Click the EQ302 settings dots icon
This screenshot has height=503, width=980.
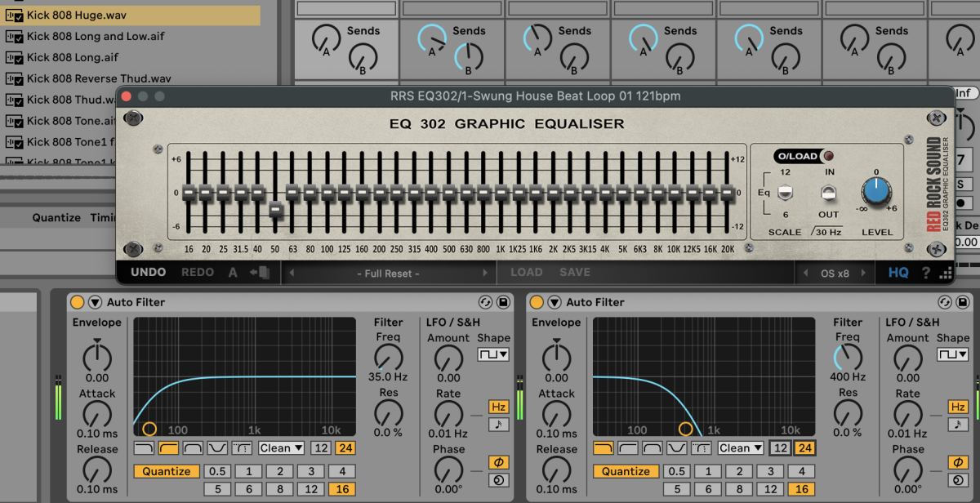[x=946, y=274]
